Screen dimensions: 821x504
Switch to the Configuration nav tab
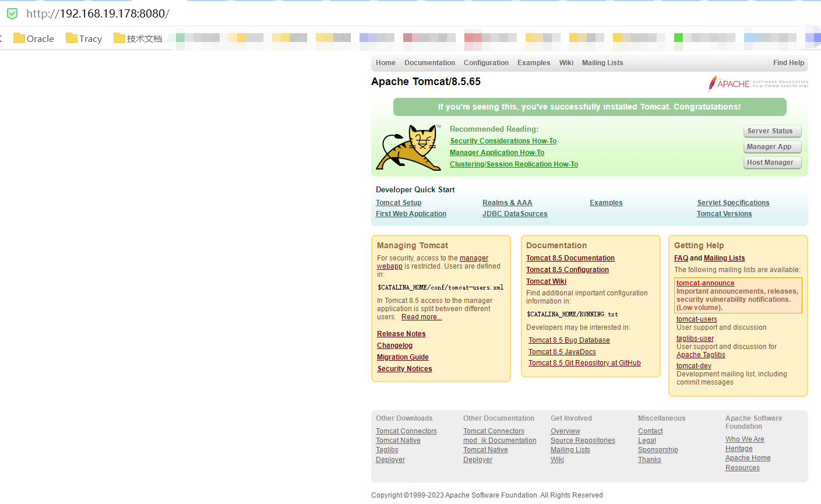point(486,62)
